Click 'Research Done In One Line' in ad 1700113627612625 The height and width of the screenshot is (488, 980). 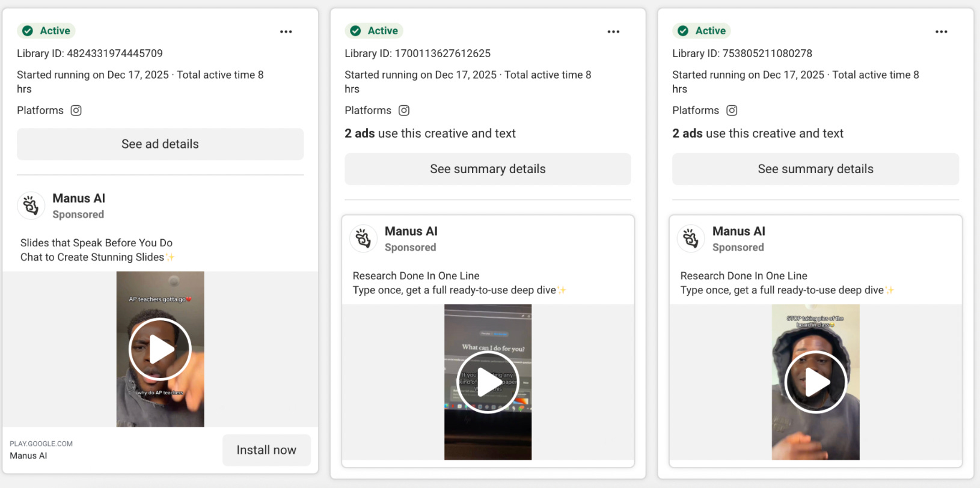pos(416,276)
